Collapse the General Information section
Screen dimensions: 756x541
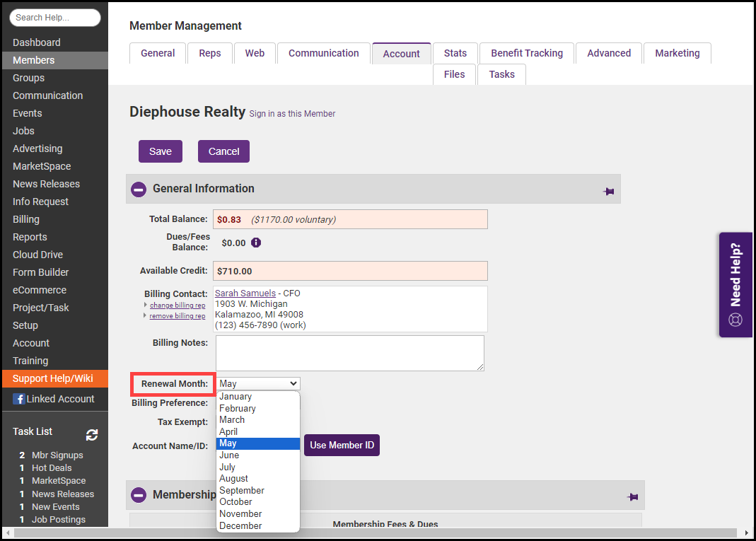139,190
